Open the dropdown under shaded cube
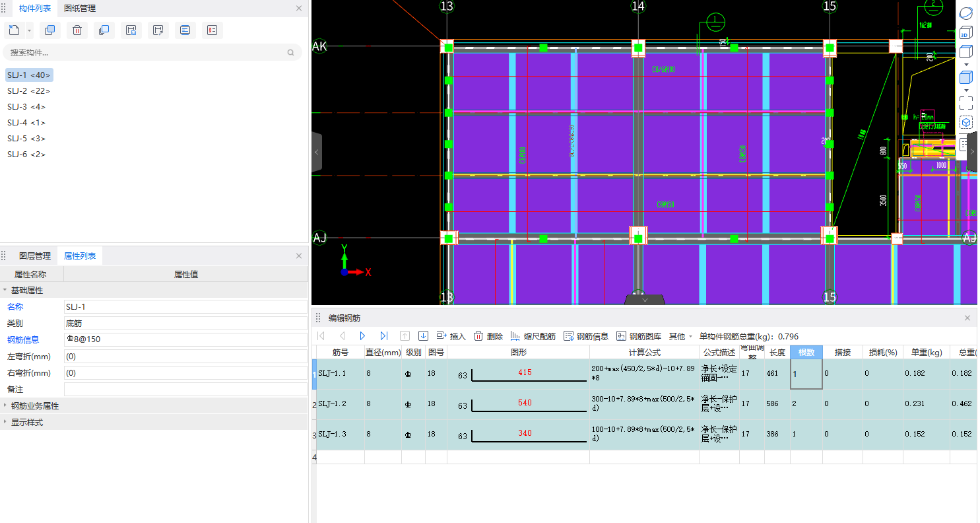The image size is (980, 523). (x=966, y=90)
